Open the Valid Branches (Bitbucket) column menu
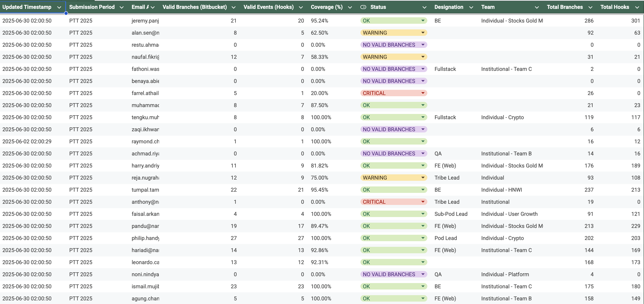 (234, 7)
